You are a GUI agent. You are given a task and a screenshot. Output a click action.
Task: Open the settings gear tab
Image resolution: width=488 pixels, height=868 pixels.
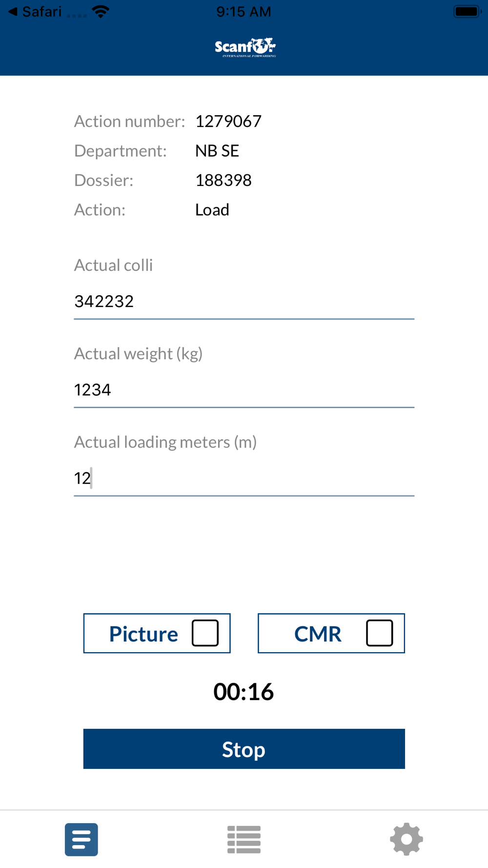tap(406, 839)
